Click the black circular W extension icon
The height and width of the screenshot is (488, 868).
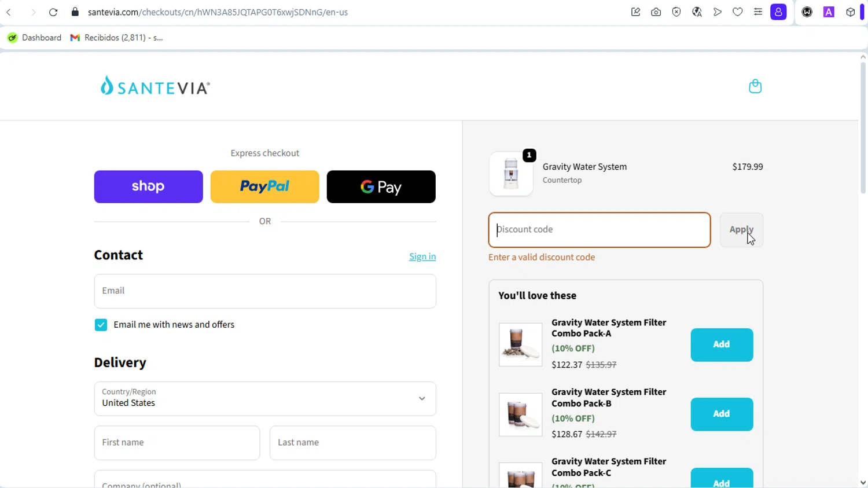tap(807, 12)
